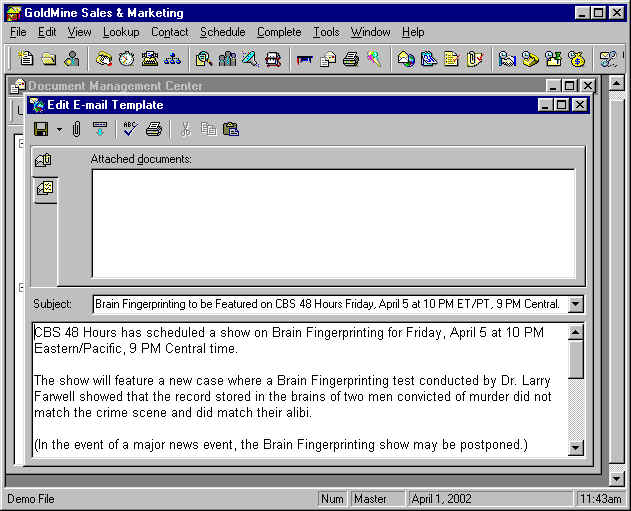This screenshot has width=631, height=511.
Task: Run the ABC spell check
Action: point(130,129)
